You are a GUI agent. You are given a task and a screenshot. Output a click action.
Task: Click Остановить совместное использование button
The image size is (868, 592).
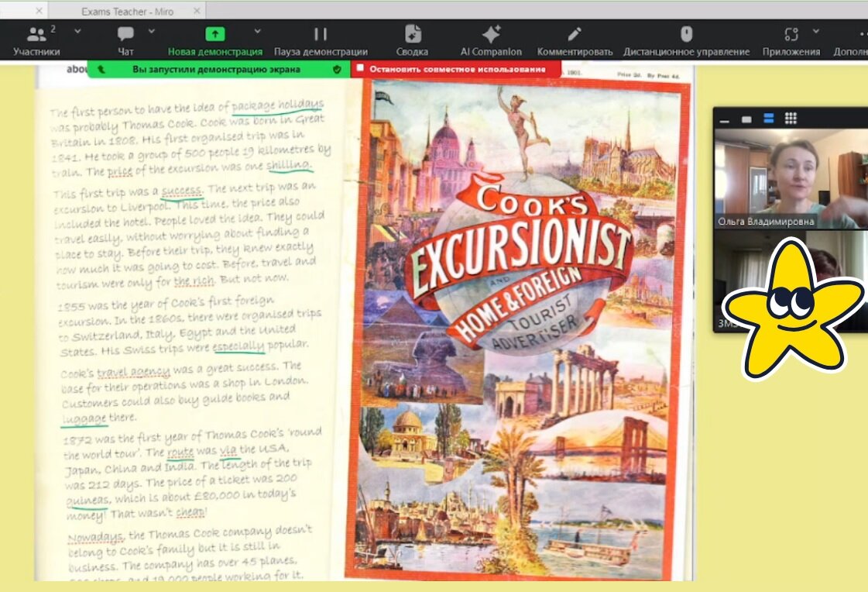[x=458, y=69]
